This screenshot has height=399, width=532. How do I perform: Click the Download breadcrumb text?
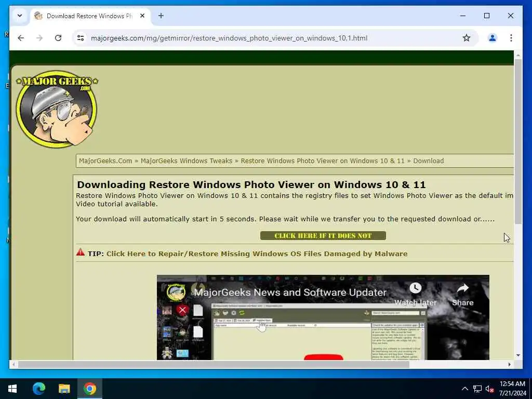(428, 161)
